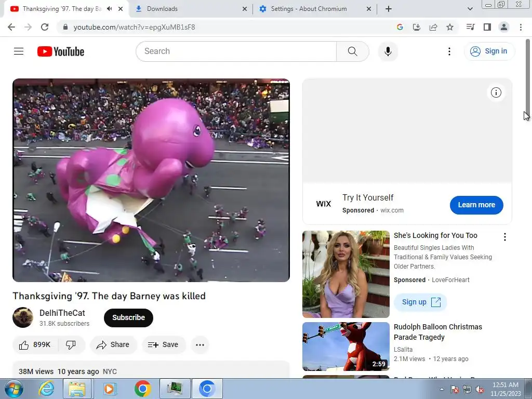The width and height of the screenshot is (532, 399).
Task: Open a new tab
Action: pyautogui.click(x=389, y=9)
